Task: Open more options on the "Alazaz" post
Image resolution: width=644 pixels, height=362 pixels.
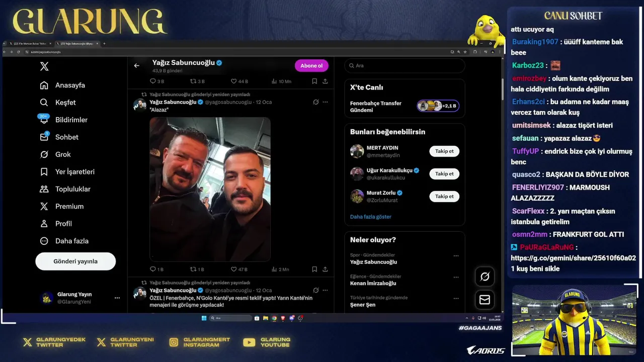Action: [325, 102]
